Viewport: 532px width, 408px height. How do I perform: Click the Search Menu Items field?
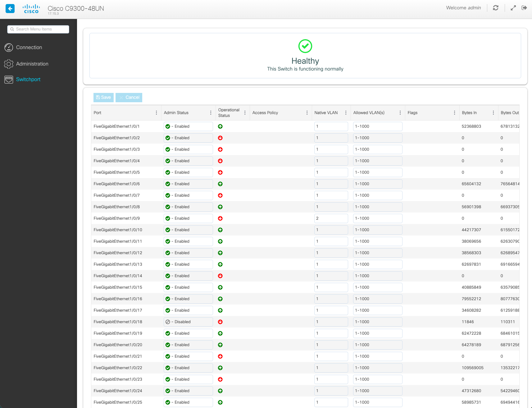[x=38, y=29]
